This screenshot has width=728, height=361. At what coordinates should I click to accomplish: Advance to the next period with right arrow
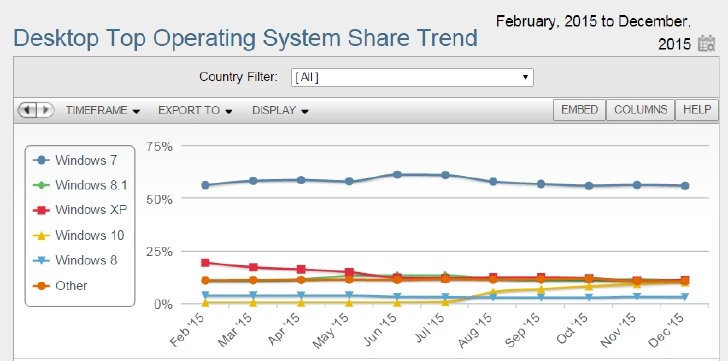46,110
